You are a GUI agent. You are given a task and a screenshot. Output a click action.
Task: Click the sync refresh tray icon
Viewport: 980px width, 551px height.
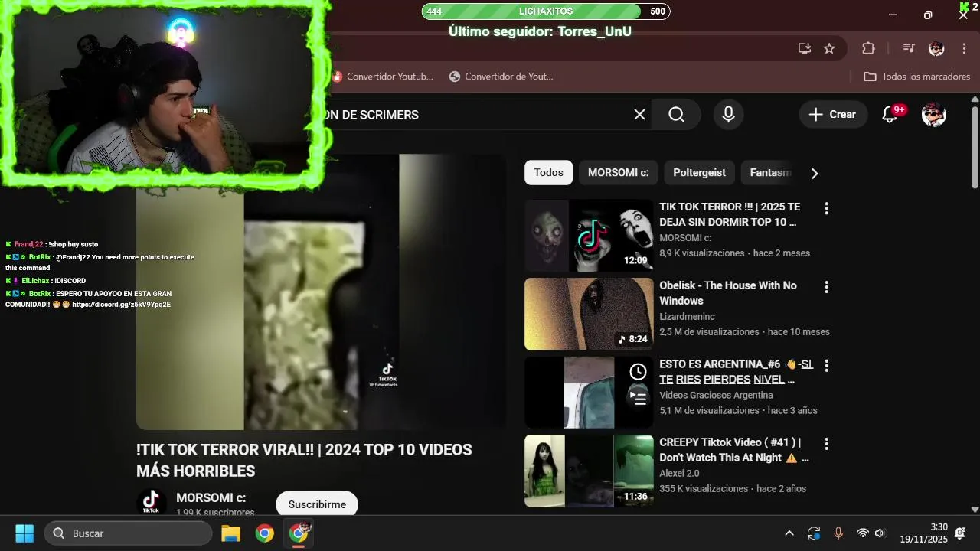814,533
